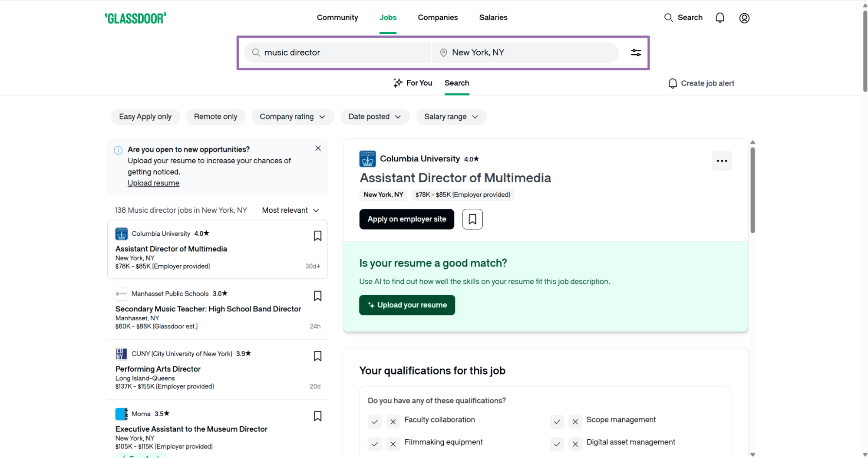Screen dimensions: 868x458
Task: Open Secondary Music Teacher job title
Action: [x=208, y=309]
